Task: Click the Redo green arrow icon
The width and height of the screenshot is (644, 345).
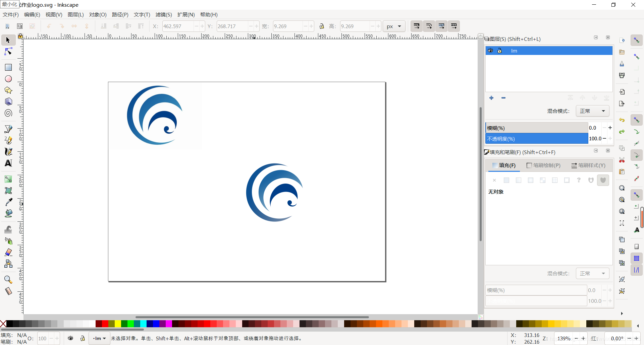Action: tap(622, 132)
